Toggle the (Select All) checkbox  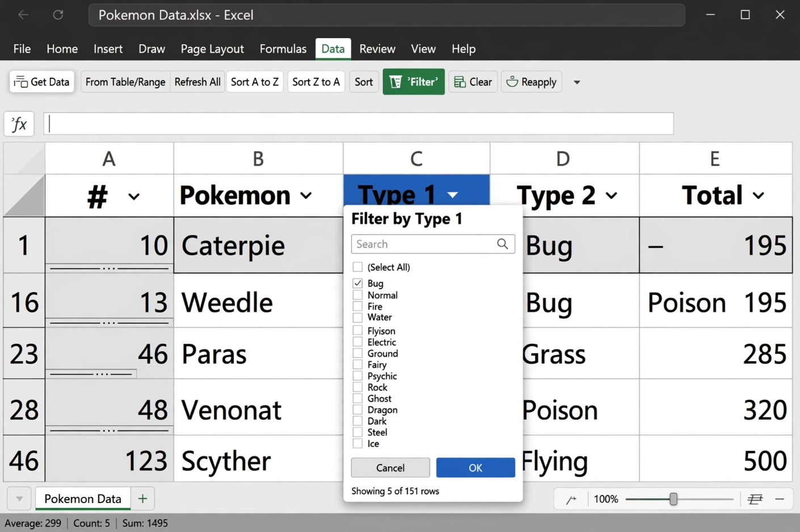click(x=357, y=267)
